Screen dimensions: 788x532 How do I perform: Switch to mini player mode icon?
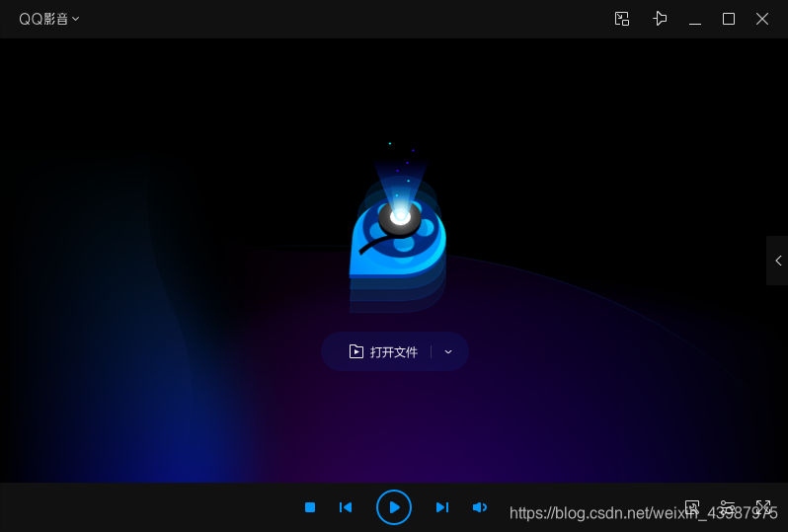(622, 19)
